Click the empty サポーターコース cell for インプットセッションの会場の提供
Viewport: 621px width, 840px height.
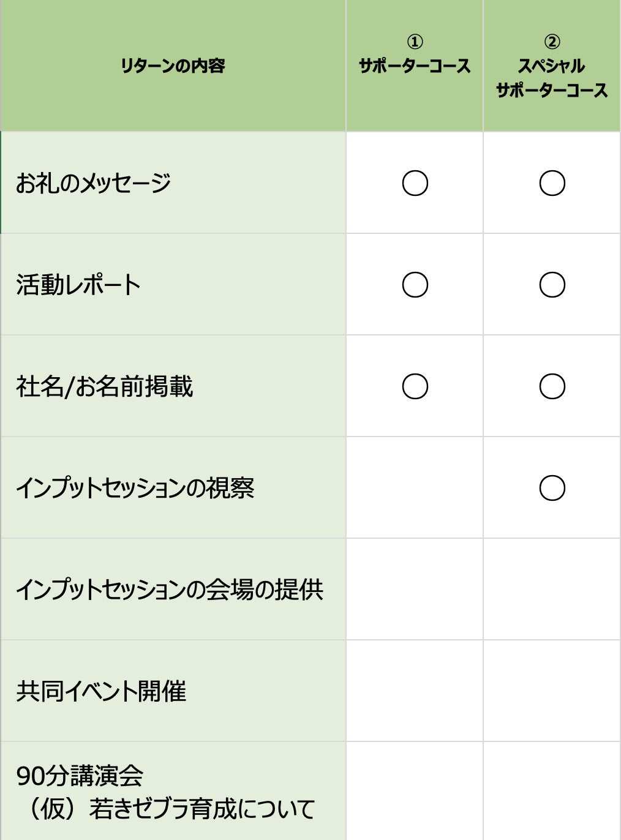[415, 590]
